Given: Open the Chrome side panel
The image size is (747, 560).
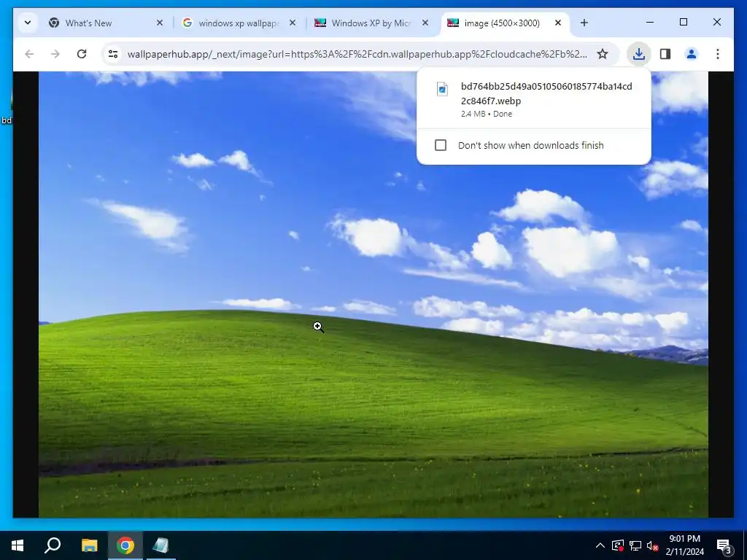Looking at the screenshot, I should point(665,54).
